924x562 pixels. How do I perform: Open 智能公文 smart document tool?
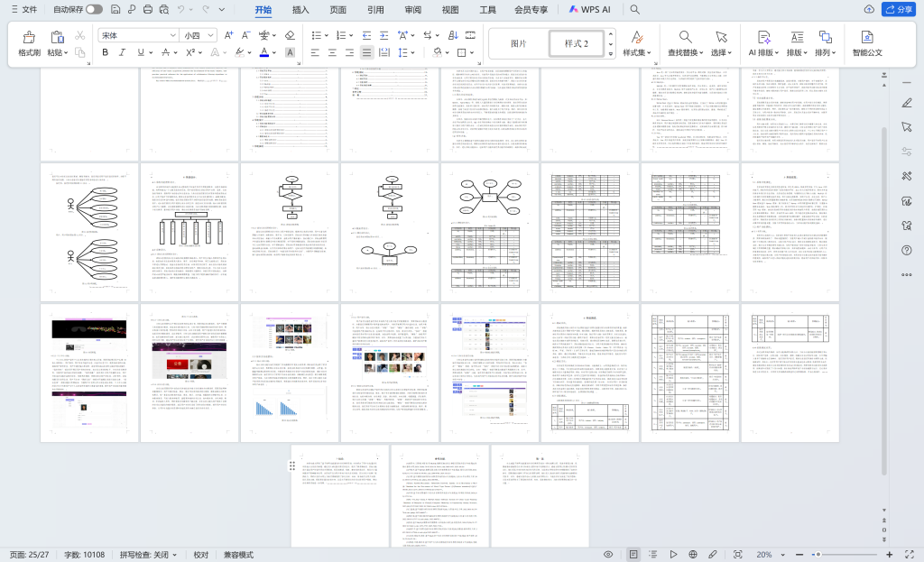pos(867,43)
